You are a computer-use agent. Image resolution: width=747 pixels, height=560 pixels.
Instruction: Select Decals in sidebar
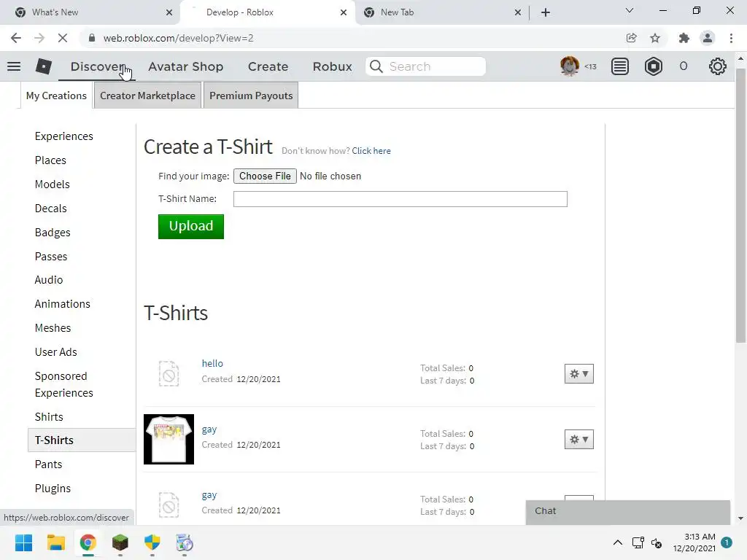tap(50, 209)
